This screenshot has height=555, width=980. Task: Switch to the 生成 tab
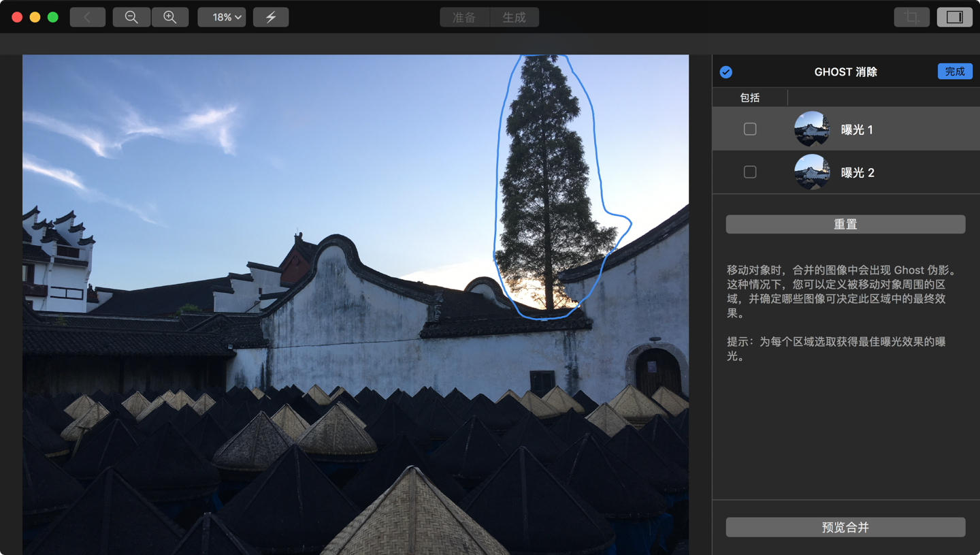(x=514, y=17)
